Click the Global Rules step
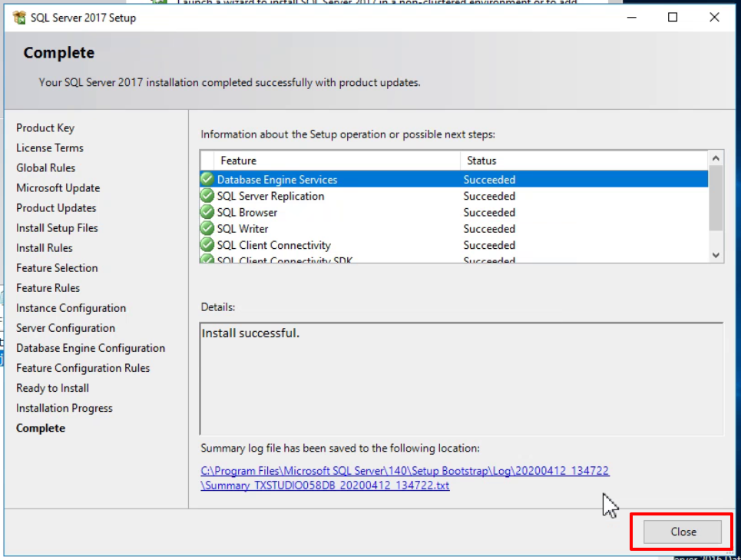The height and width of the screenshot is (560, 741). pyautogui.click(x=46, y=167)
